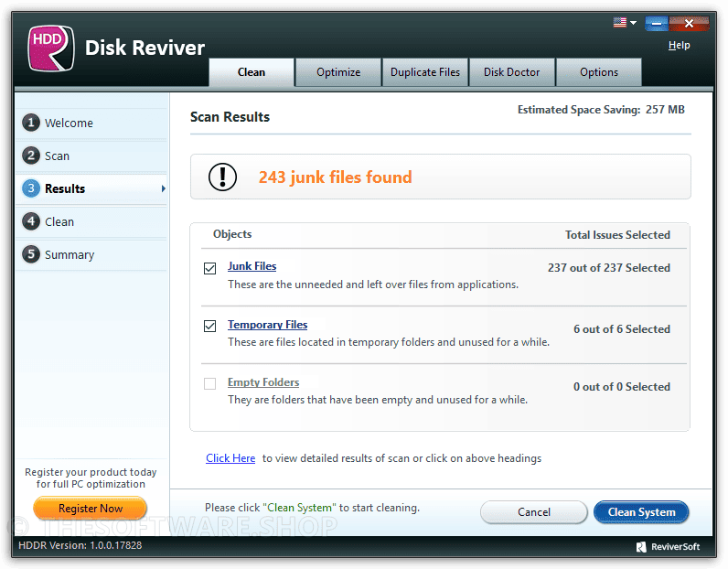728x569 pixels.
Task: Click the 'Scan Results' heading
Action: [x=230, y=117]
